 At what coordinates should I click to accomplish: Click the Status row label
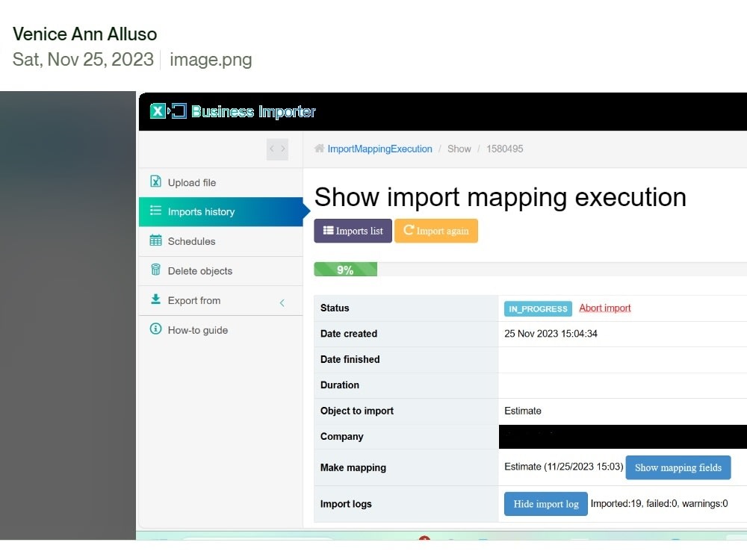[335, 308]
